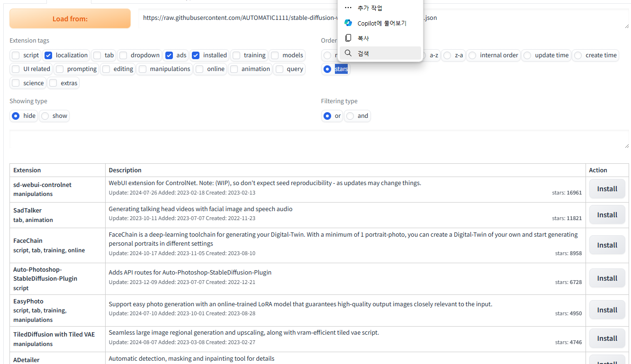
Task: Toggle the query tag checkbox
Action: [x=279, y=69]
